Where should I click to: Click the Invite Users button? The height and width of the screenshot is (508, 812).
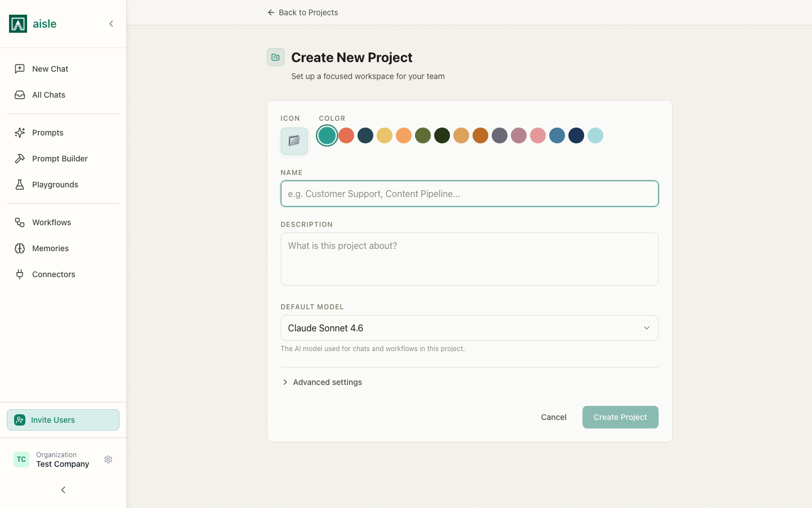(63, 420)
